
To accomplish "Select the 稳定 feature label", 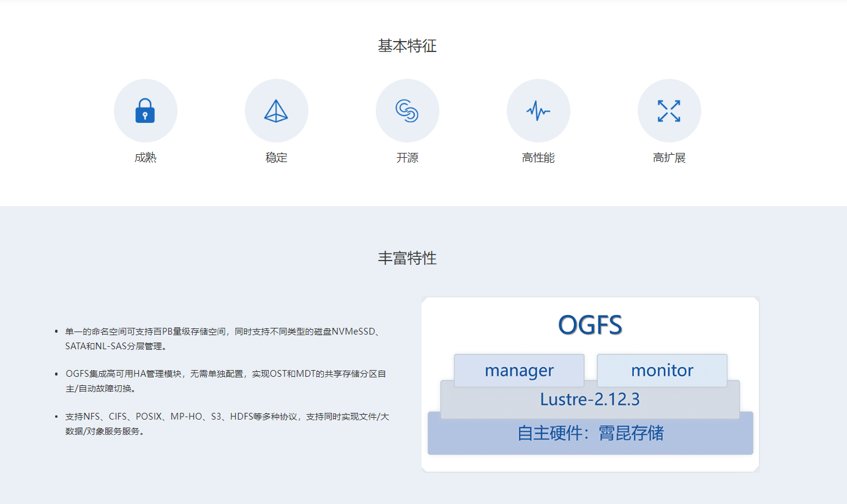I will [276, 158].
